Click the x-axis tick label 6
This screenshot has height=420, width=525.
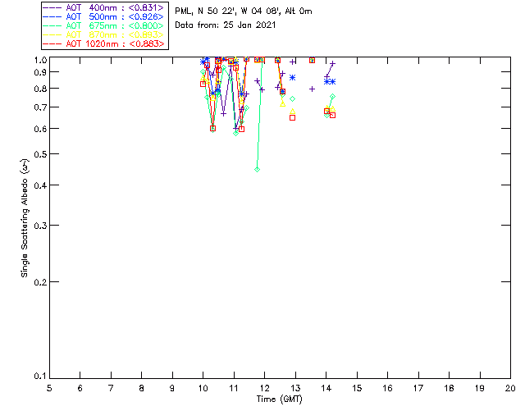coord(80,389)
